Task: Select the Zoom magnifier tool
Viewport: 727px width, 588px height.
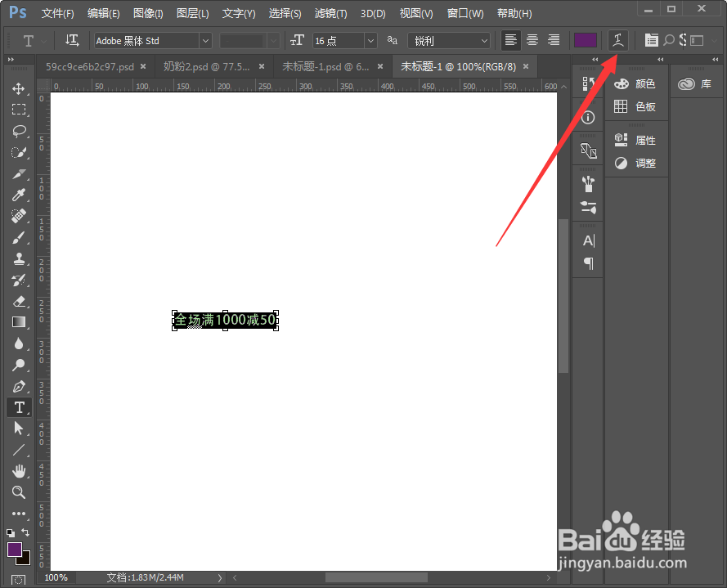Action: (19, 492)
